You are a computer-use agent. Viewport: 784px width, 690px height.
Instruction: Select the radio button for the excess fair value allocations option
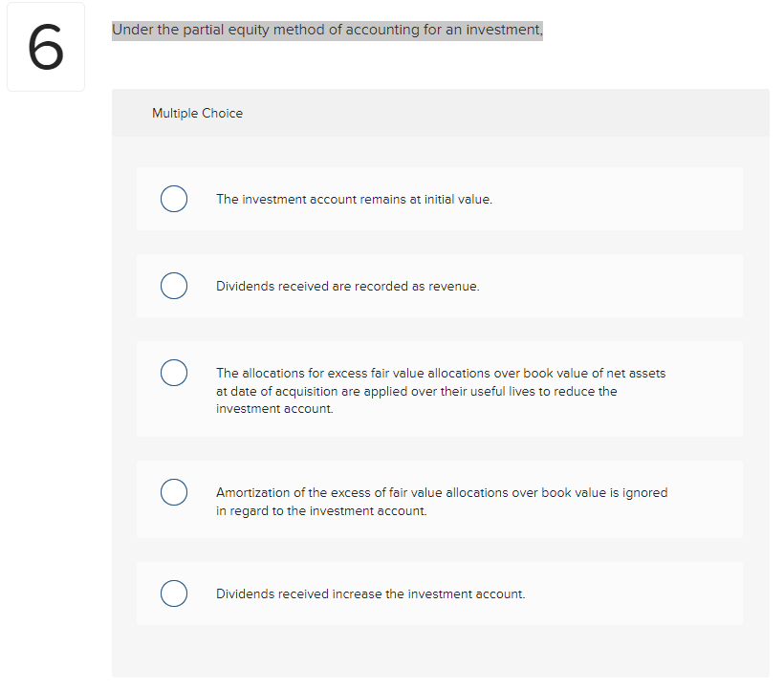pos(174,373)
